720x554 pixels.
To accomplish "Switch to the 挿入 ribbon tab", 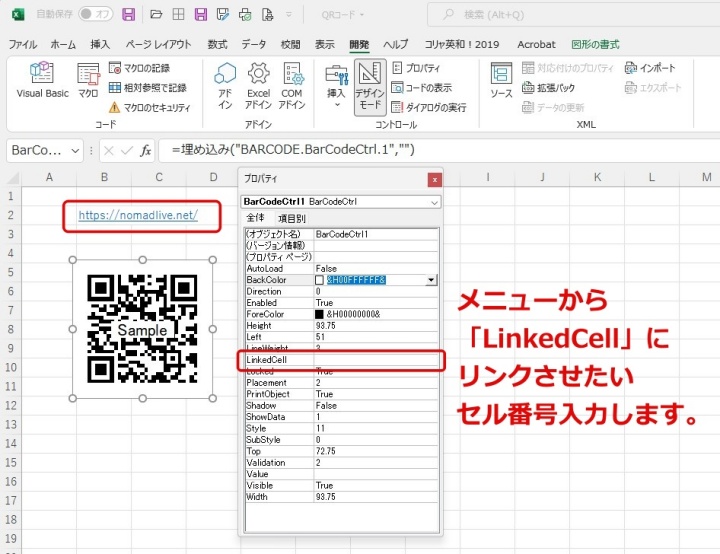I will coord(100,45).
